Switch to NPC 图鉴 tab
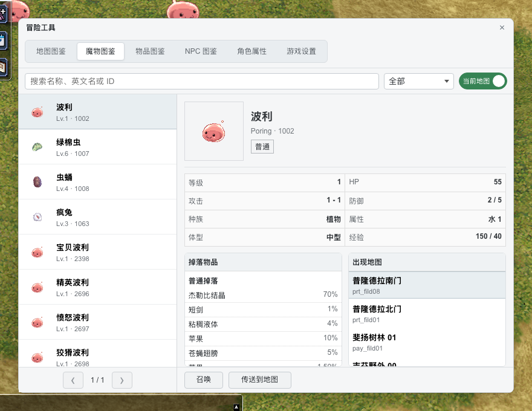The height and width of the screenshot is (411, 532). pyautogui.click(x=201, y=51)
